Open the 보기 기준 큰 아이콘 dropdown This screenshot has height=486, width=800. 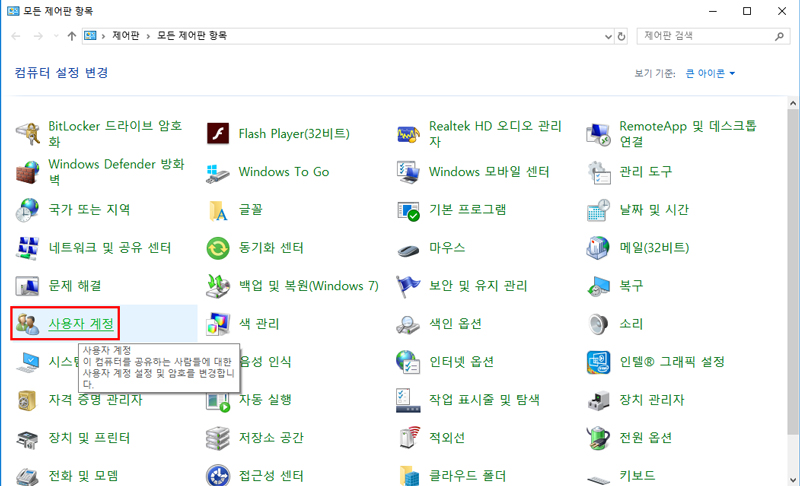coord(710,73)
